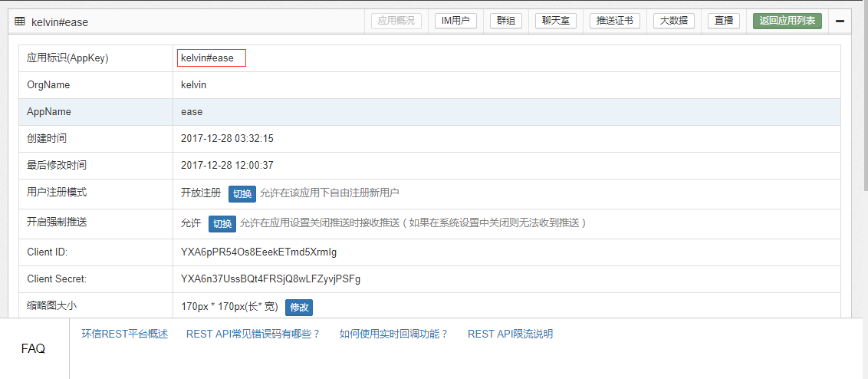Open 如何使用实时回调功能 link

[393, 335]
